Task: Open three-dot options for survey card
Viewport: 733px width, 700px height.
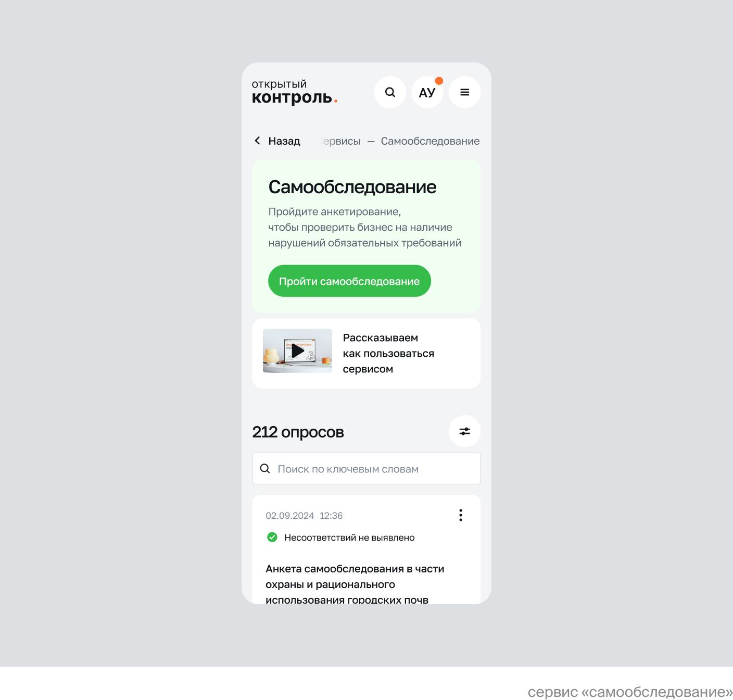Action: coord(461,515)
